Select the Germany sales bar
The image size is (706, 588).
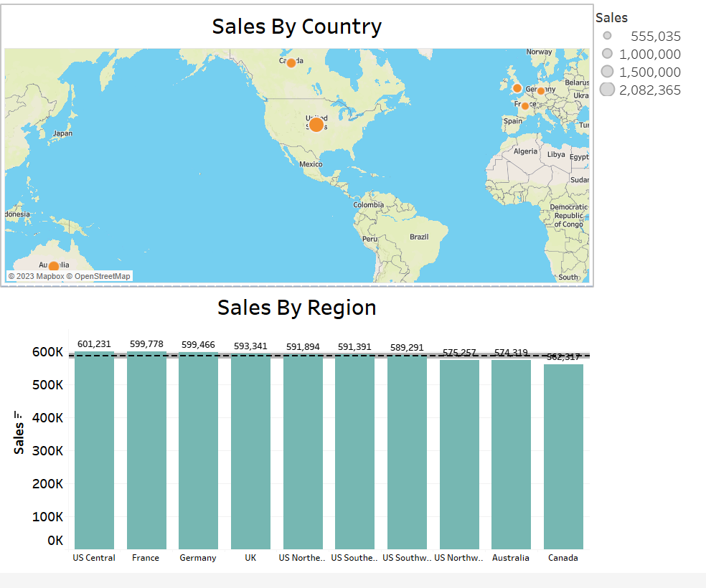[198, 445]
